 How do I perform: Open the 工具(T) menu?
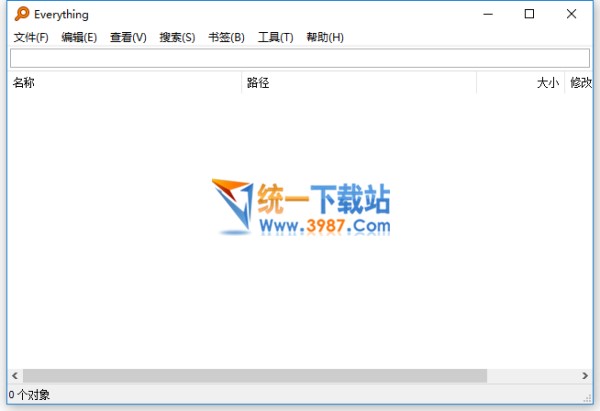(275, 37)
